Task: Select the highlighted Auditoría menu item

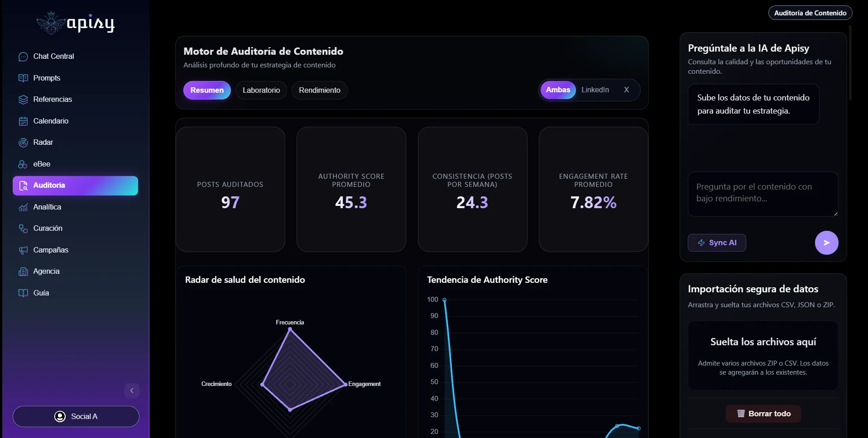Action: 75,186
